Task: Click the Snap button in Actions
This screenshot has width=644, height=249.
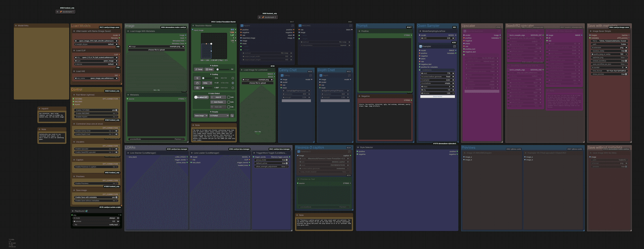Action: [x=209, y=69]
